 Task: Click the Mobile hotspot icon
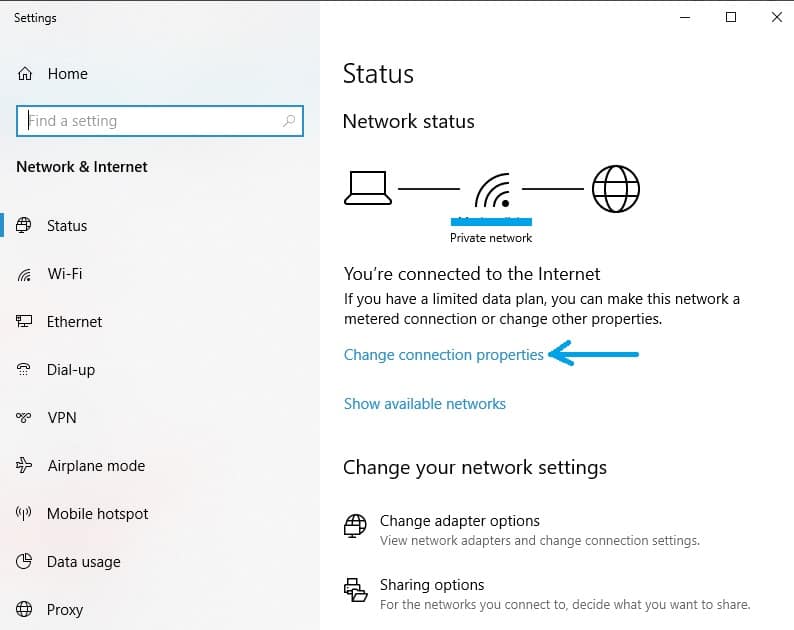(x=25, y=514)
